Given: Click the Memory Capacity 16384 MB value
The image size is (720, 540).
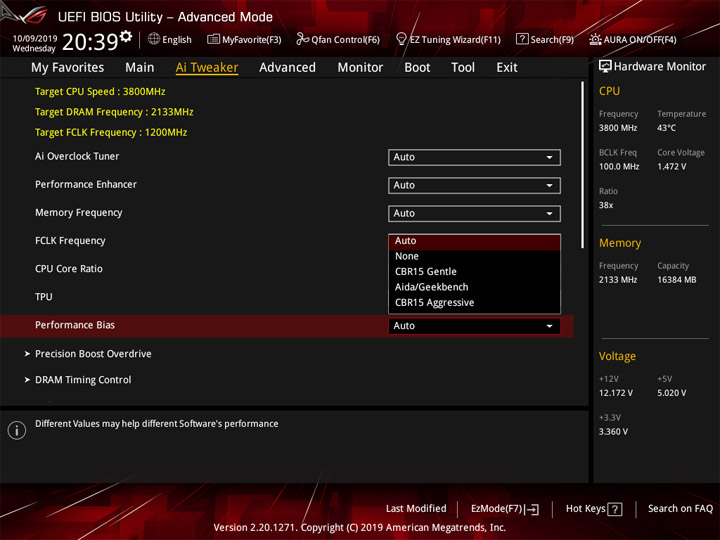Looking at the screenshot, I should pyautogui.click(x=676, y=280).
